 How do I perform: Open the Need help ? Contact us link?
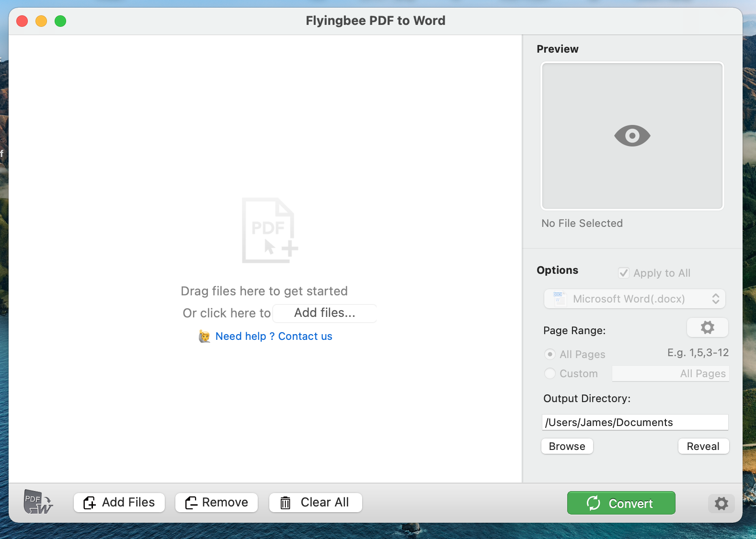click(274, 337)
